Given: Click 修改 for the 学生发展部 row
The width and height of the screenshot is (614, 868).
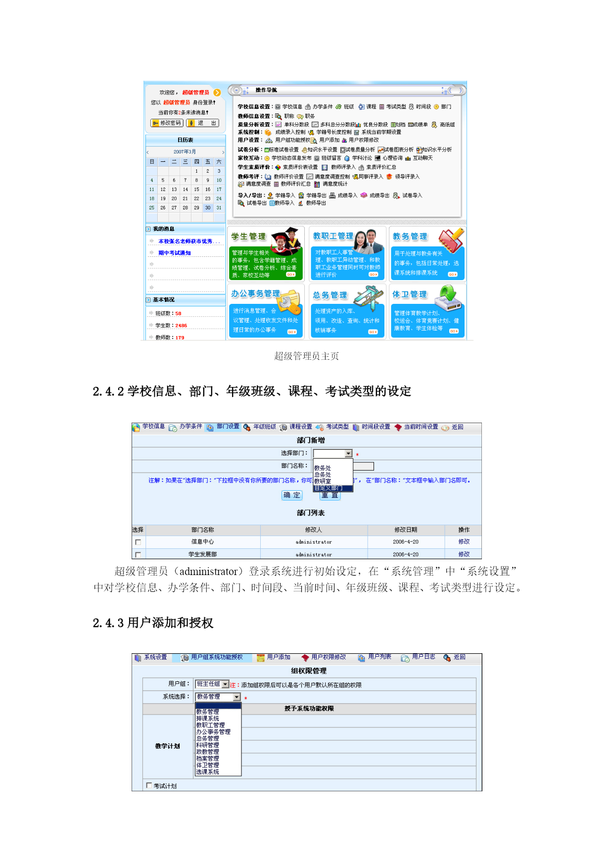Looking at the screenshot, I should click(x=464, y=554).
